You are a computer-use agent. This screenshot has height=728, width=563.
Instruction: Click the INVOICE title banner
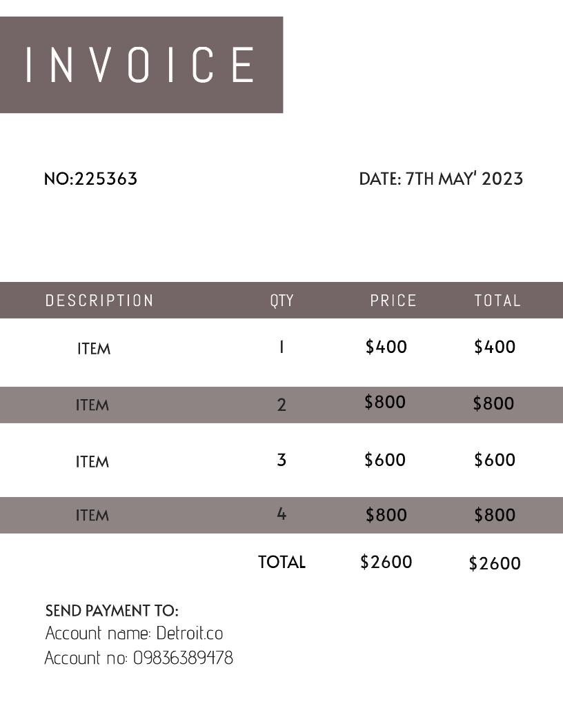click(x=141, y=65)
